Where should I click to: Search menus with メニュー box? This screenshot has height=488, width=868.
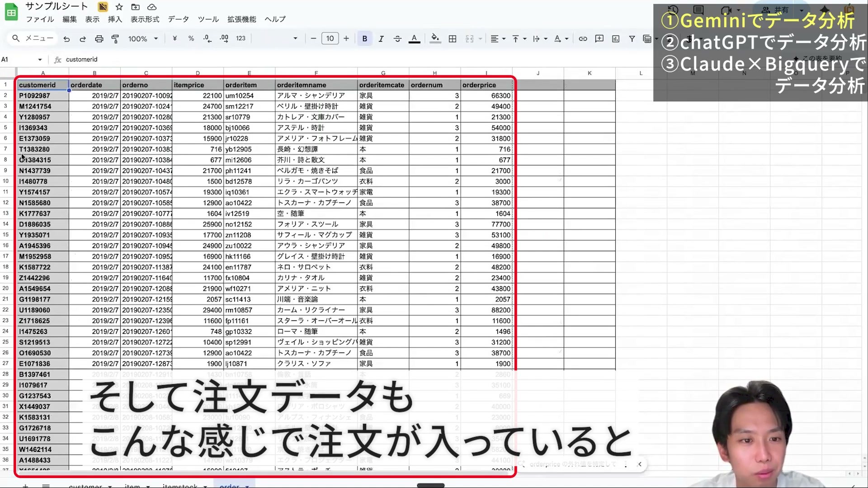[x=33, y=38]
